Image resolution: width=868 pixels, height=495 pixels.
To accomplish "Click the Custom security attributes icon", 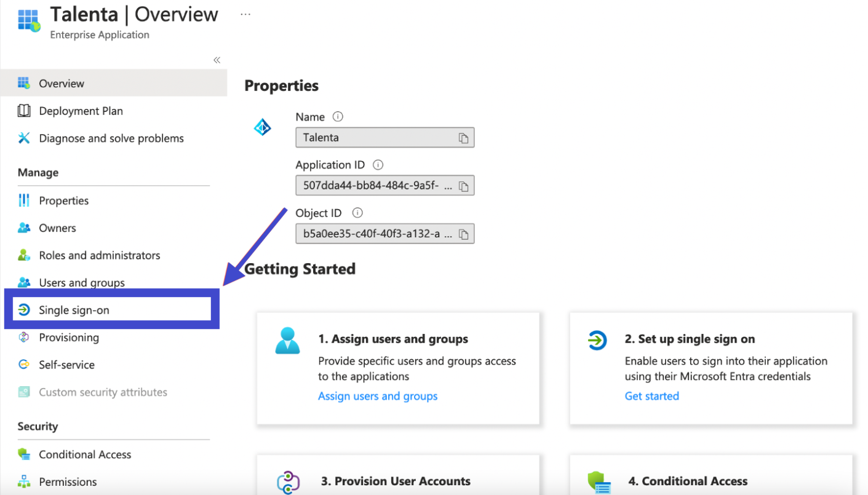I will 24,392.
